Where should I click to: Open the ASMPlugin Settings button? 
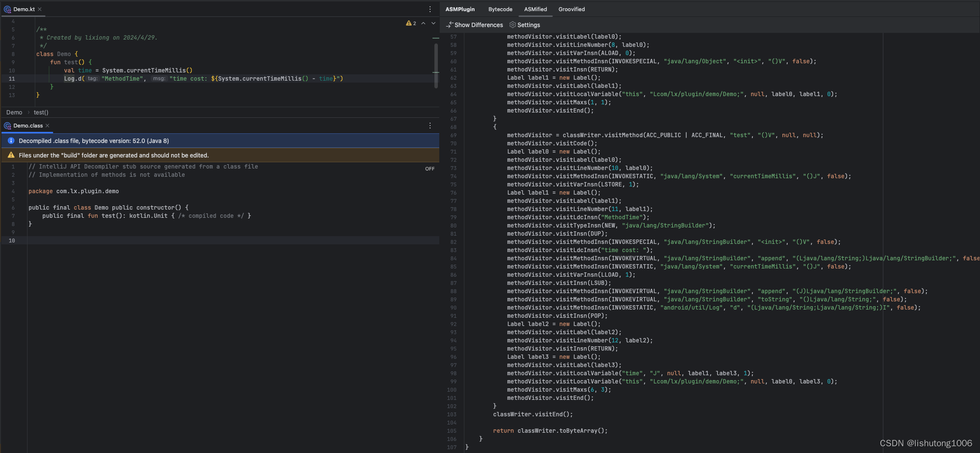click(x=525, y=25)
